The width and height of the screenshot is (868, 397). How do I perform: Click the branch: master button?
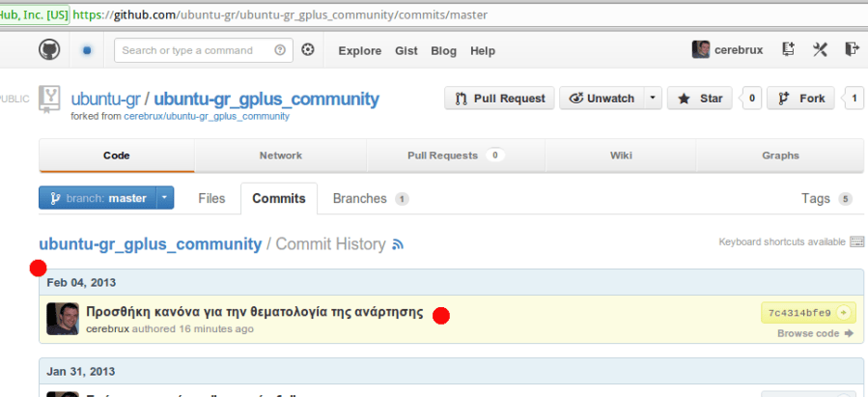tap(98, 198)
